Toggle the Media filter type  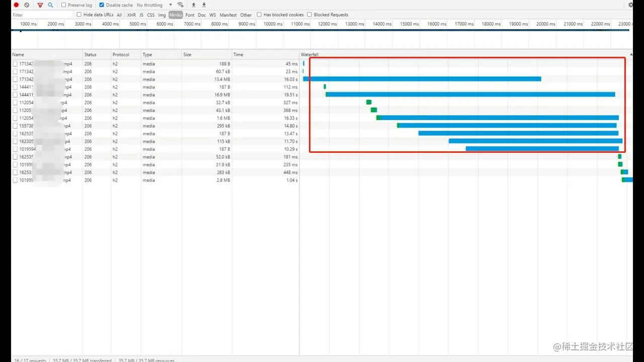pyautogui.click(x=176, y=15)
